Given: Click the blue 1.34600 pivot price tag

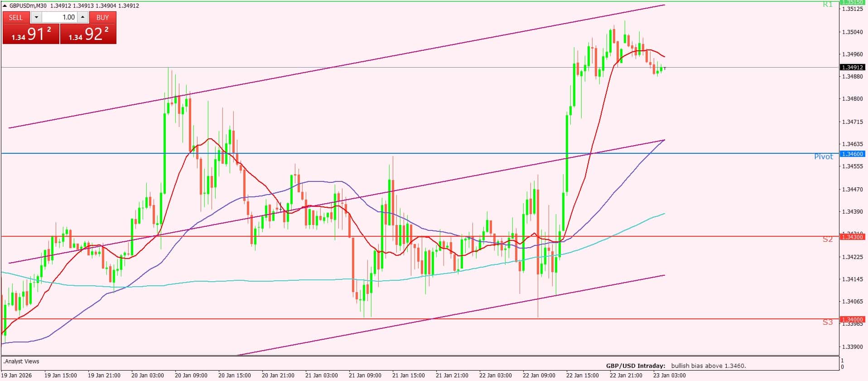Looking at the screenshot, I should [x=853, y=154].
